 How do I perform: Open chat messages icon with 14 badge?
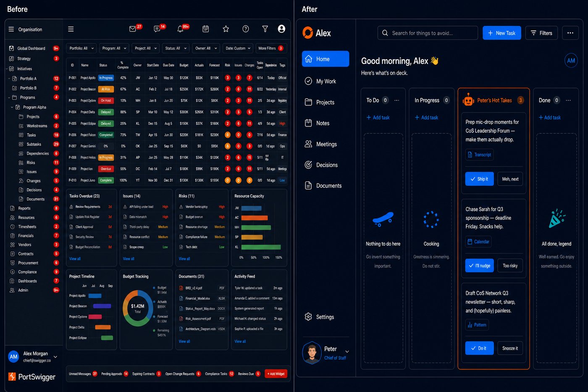point(157,29)
